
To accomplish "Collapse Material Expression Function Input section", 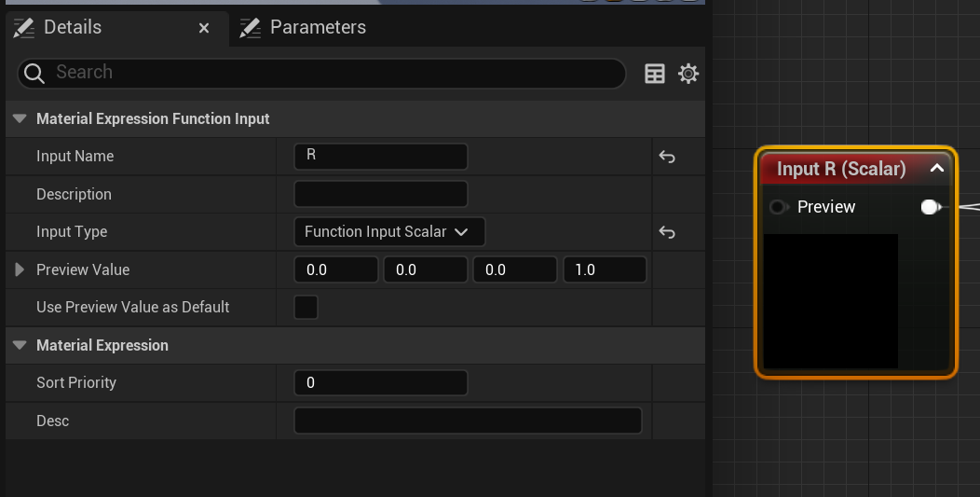I will click(20, 118).
